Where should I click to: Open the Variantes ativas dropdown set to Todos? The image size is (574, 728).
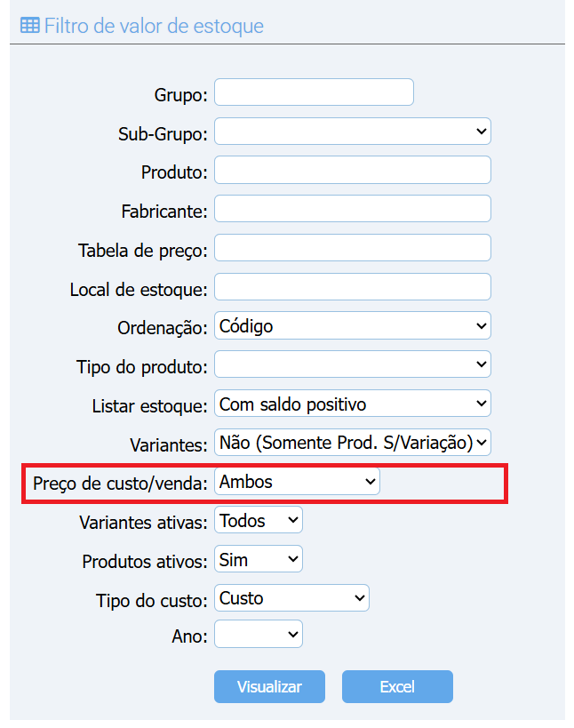(x=258, y=520)
